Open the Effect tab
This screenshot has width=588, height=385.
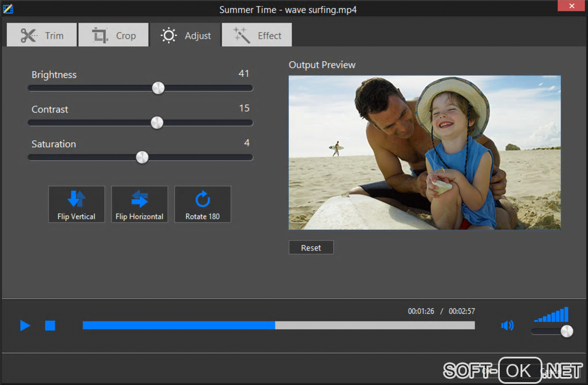point(257,35)
